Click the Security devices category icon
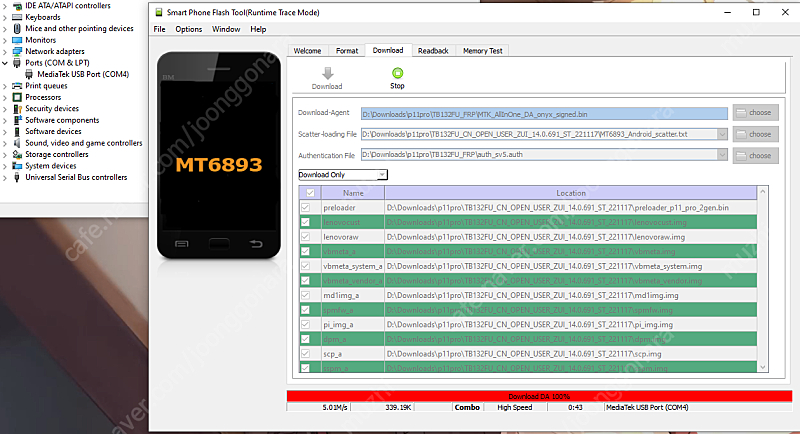This screenshot has height=434, width=800. (18, 108)
